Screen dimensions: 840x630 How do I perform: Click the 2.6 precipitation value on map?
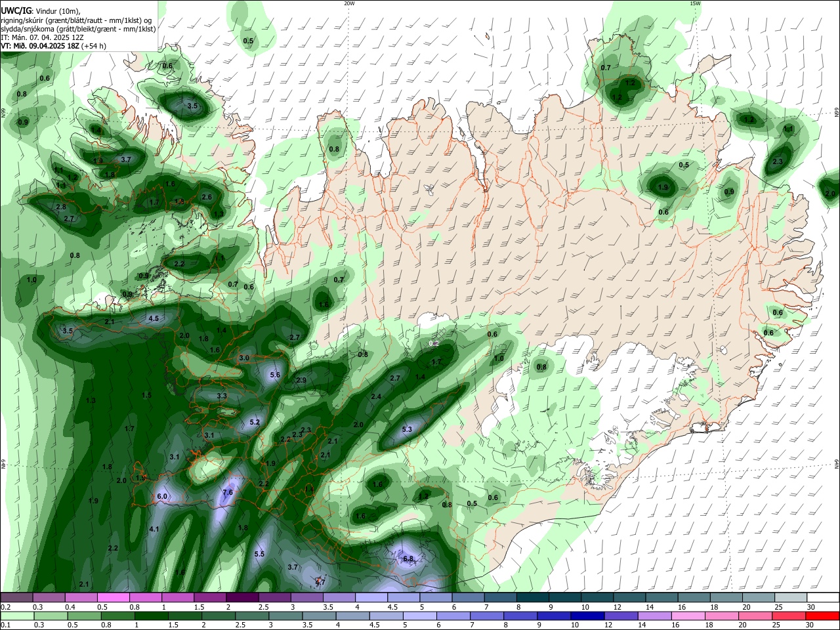coord(207,197)
